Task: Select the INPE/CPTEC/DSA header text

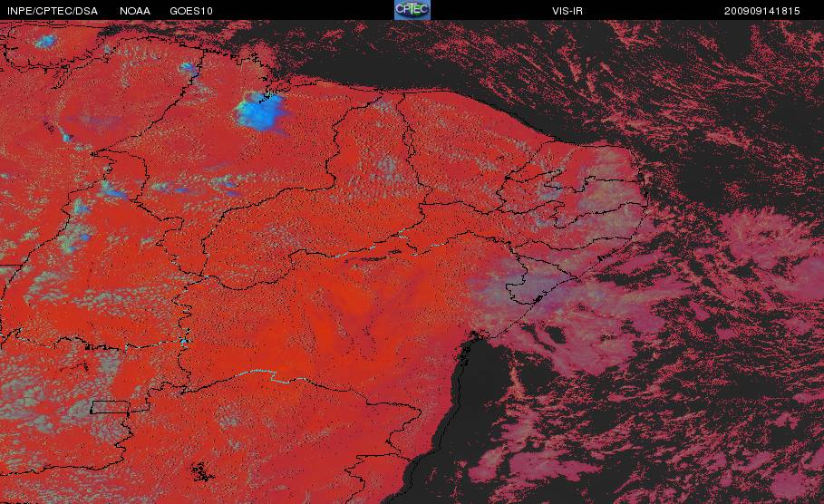Action: (53, 11)
